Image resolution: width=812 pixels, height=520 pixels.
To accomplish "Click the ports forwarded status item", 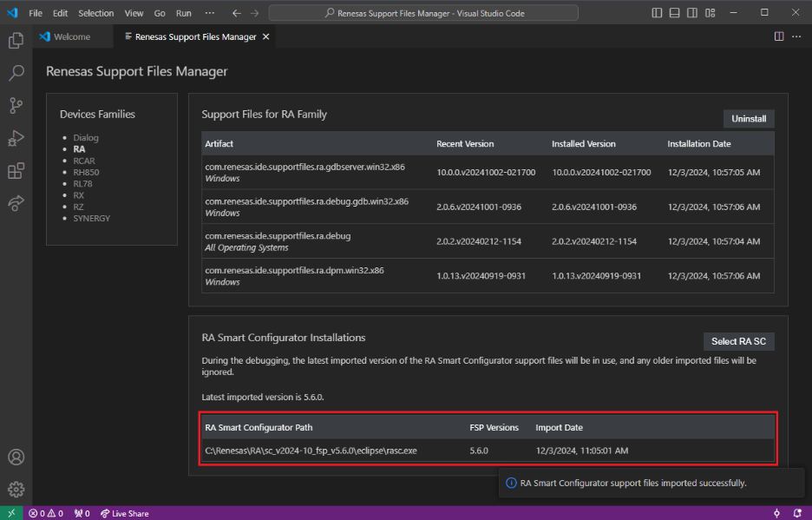I will click(x=82, y=513).
